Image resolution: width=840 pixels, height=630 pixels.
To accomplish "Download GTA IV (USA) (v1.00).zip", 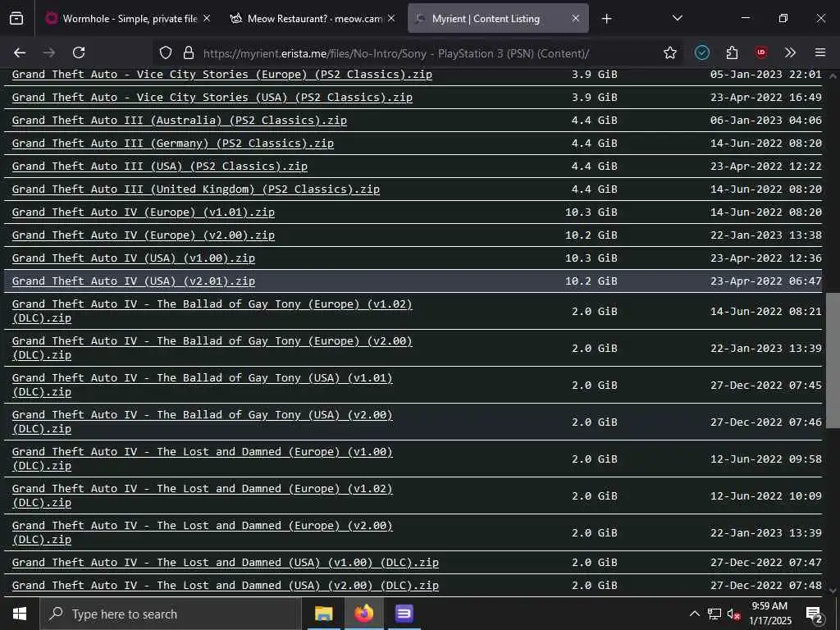I will (134, 258).
